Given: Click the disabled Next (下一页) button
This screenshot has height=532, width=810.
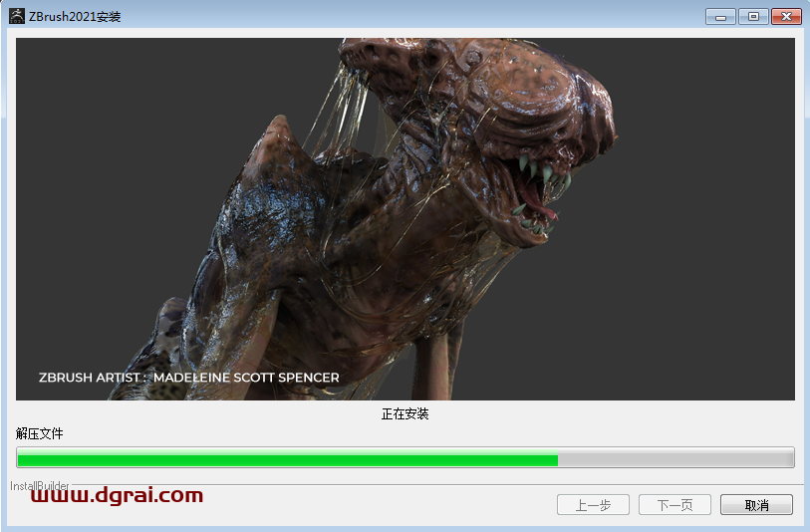Looking at the screenshot, I should (675, 505).
